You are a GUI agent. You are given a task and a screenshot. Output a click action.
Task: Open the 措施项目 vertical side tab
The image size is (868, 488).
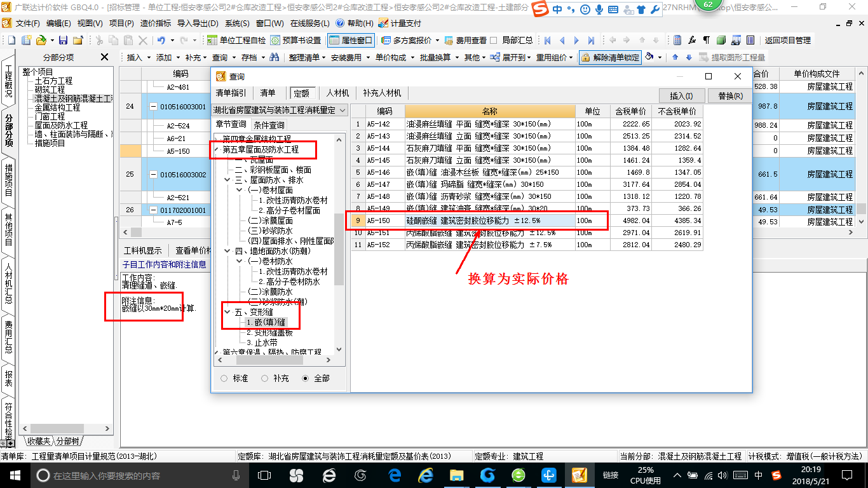click(x=9, y=180)
